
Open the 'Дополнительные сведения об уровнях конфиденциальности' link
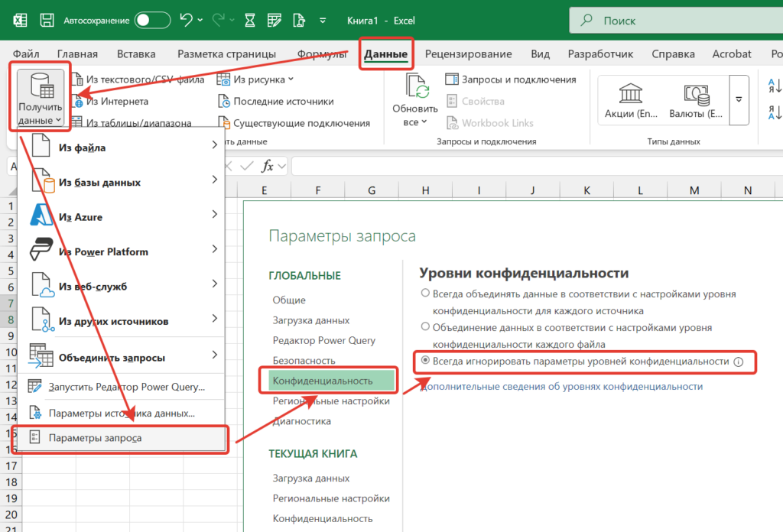tap(562, 387)
